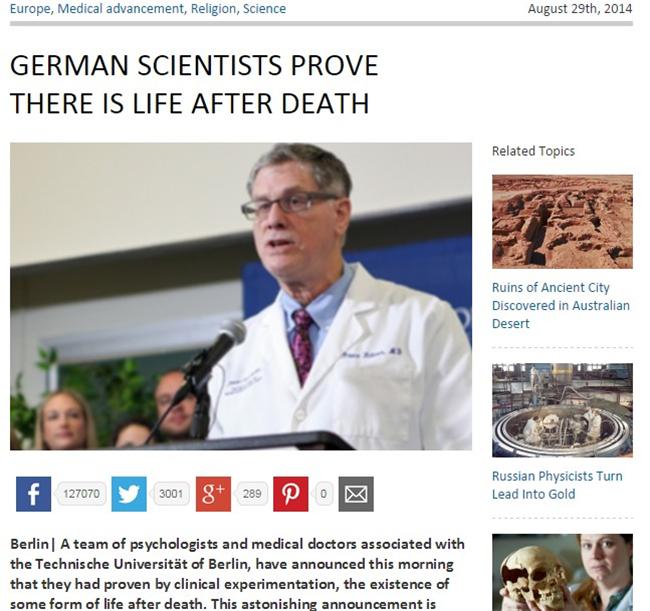Click the German Scientists headline
This screenshot has height=611, width=650.
[194, 84]
